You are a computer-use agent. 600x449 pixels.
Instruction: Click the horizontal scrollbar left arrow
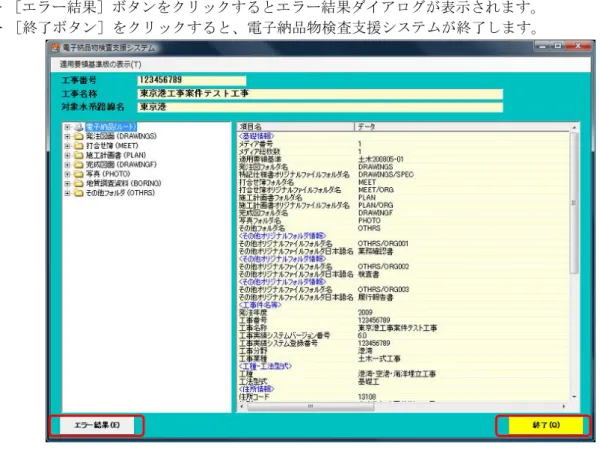coord(241,406)
